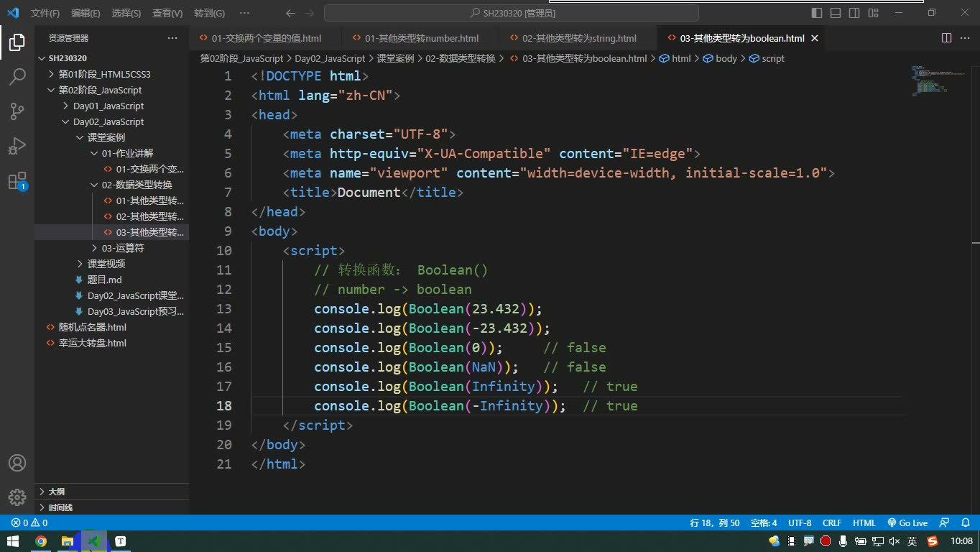Open the Search view in activity bar
This screenshot has height=552, width=980.
(17, 77)
